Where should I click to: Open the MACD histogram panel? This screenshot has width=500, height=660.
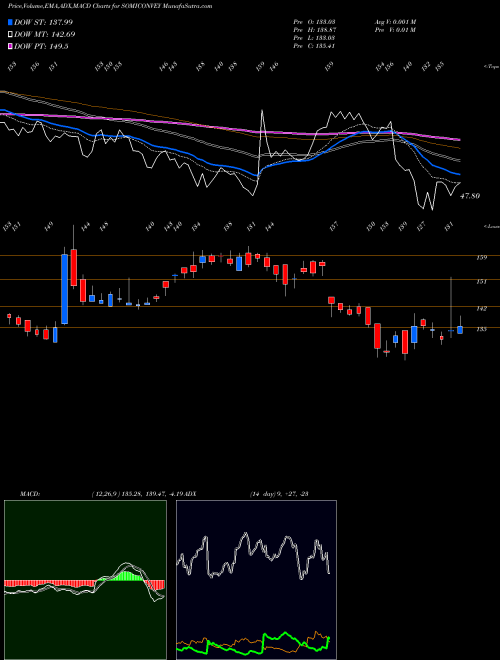coord(85,580)
